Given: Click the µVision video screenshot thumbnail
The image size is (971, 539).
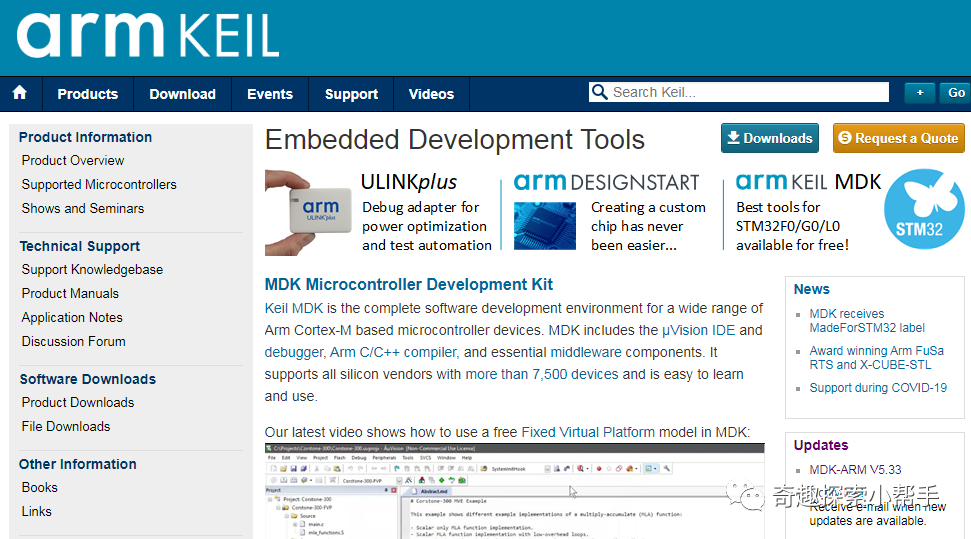Looking at the screenshot, I should (x=514, y=491).
